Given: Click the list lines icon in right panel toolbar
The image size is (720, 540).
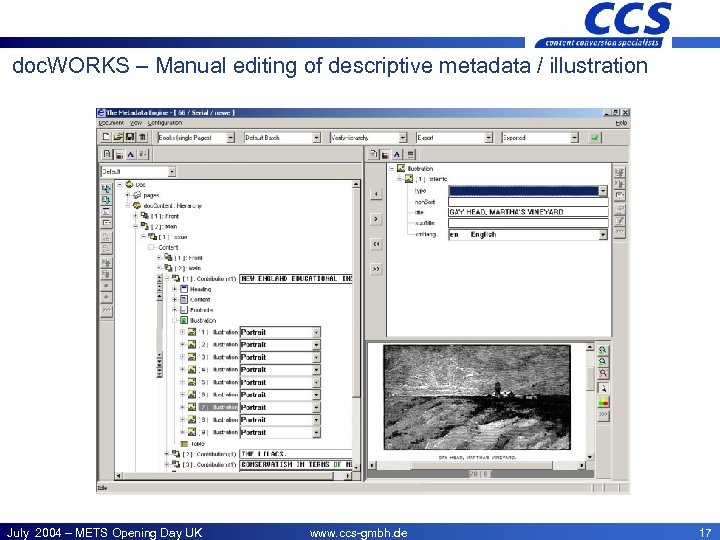Looking at the screenshot, I should tap(410, 154).
